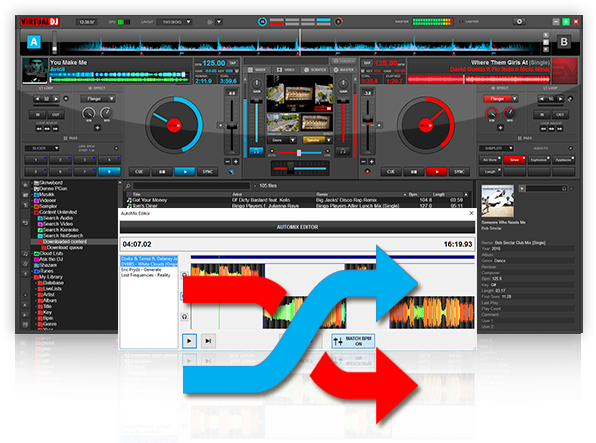The height and width of the screenshot is (443, 596).
Task: Open the Sampler pad mode dropdown on deck B
Action: 497,148
